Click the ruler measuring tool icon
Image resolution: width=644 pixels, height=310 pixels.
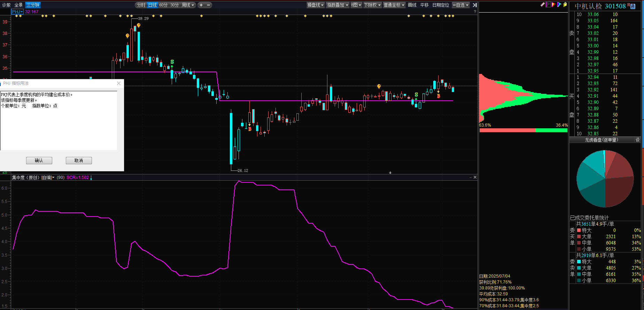[x=543, y=5]
